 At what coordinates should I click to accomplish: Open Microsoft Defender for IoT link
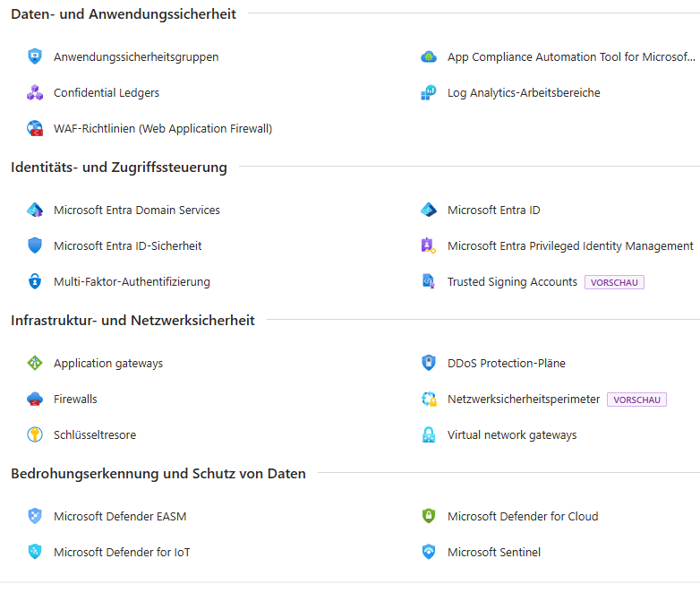click(x=122, y=552)
